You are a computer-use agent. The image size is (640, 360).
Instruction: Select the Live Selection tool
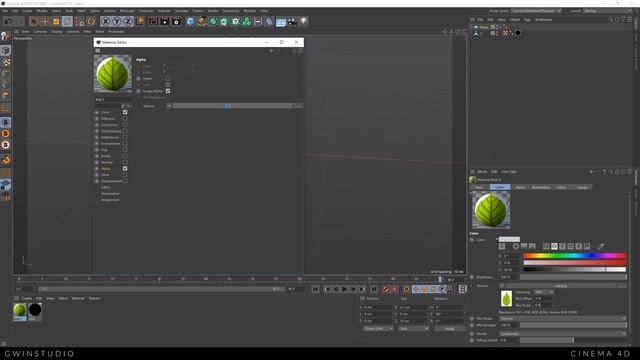pyautogui.click(x=33, y=21)
